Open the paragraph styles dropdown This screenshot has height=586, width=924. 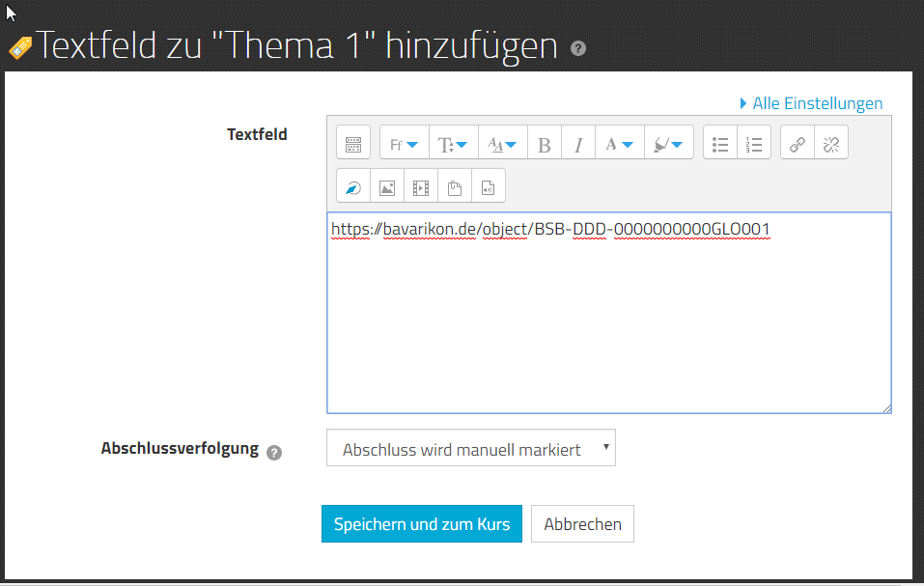tap(501, 145)
